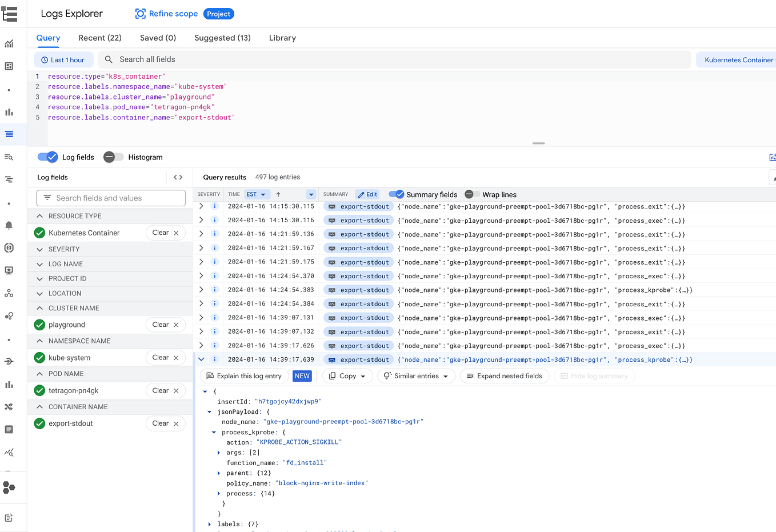This screenshot has height=532, width=776.
Task: Click the Explain this log entry button
Action: (x=245, y=375)
